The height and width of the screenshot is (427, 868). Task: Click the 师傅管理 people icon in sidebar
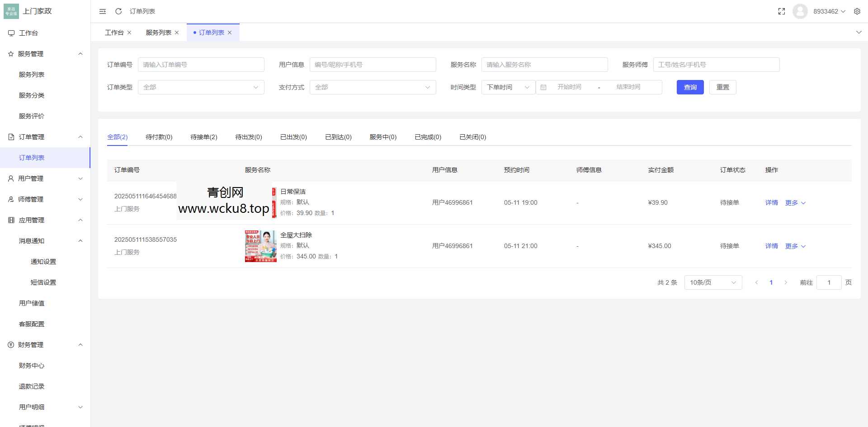10,199
